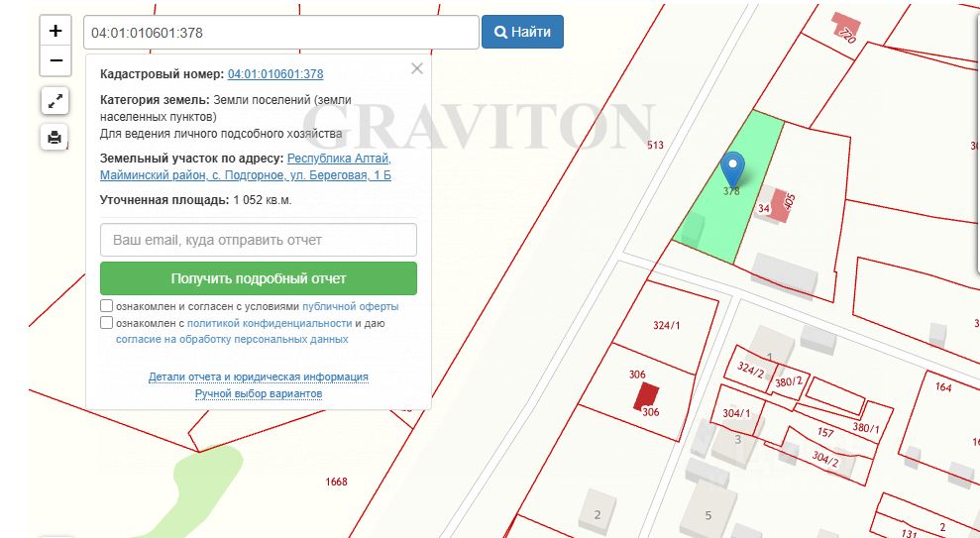Close the parcel info popup
The width and height of the screenshot is (980, 538).
(417, 68)
